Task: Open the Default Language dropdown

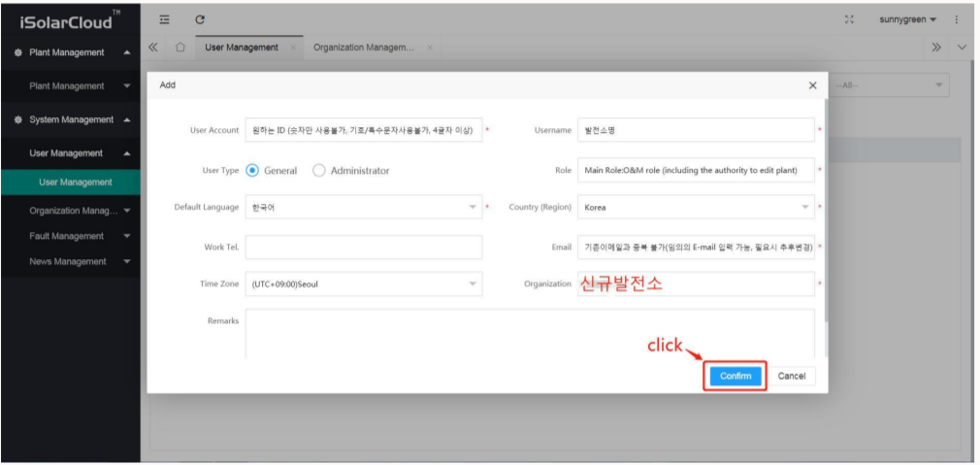Action: [364, 208]
